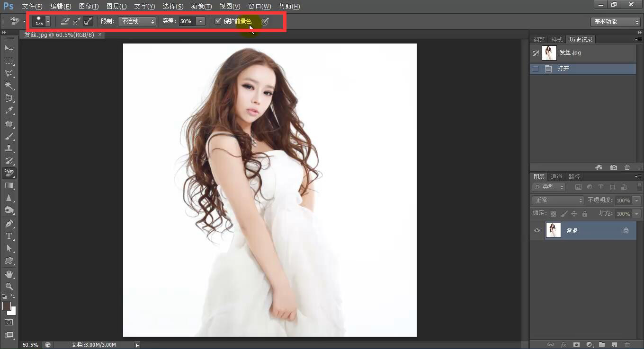
Task: Open 选择(S) menu
Action: pos(173,7)
